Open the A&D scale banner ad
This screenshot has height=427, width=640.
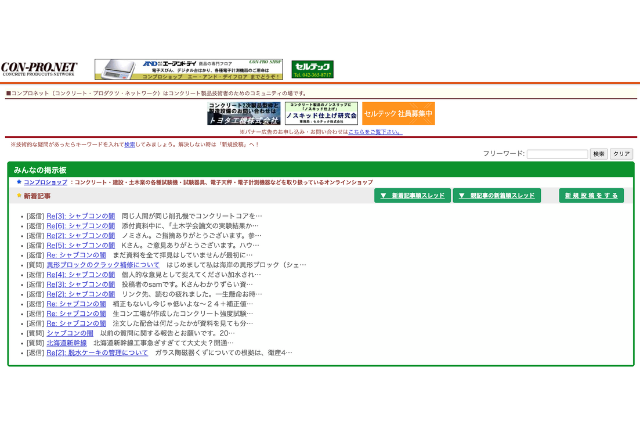point(190,69)
